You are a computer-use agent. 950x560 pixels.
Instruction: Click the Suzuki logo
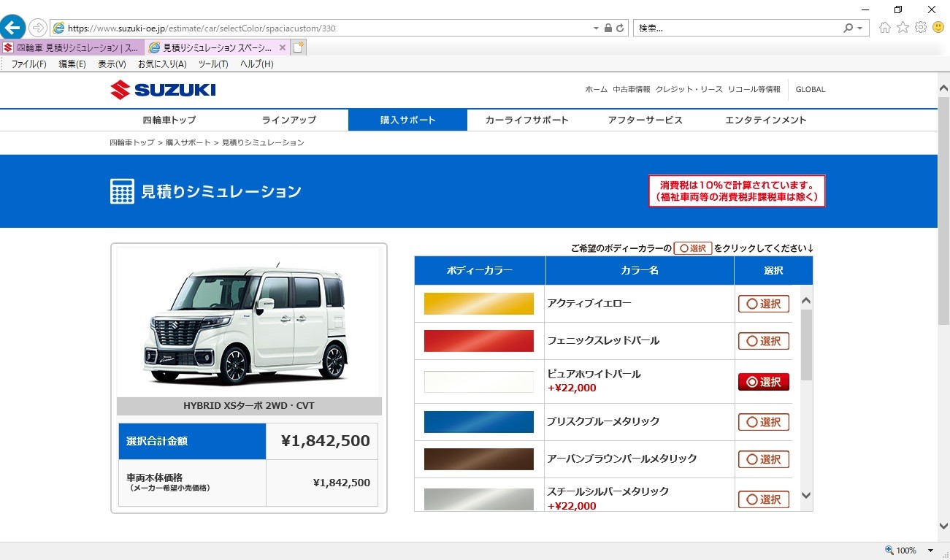pyautogui.click(x=163, y=90)
